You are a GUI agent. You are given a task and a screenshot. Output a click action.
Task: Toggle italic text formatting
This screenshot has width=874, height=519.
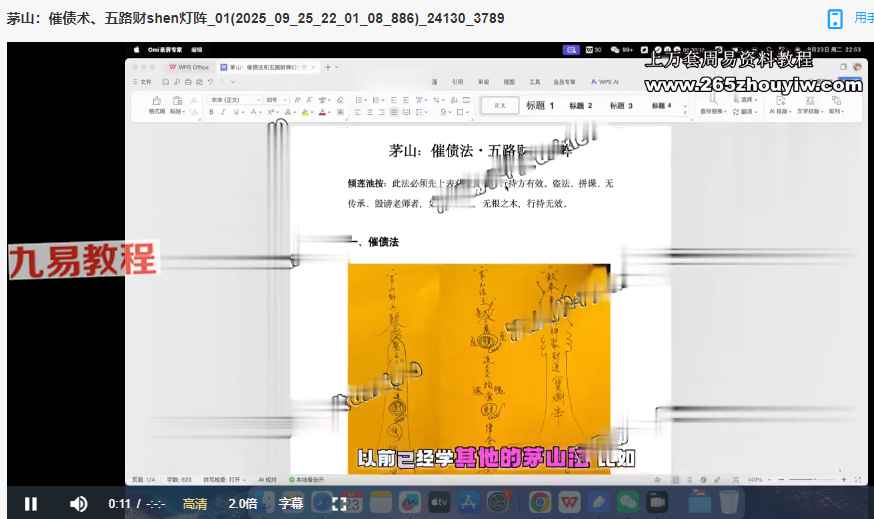[224, 112]
